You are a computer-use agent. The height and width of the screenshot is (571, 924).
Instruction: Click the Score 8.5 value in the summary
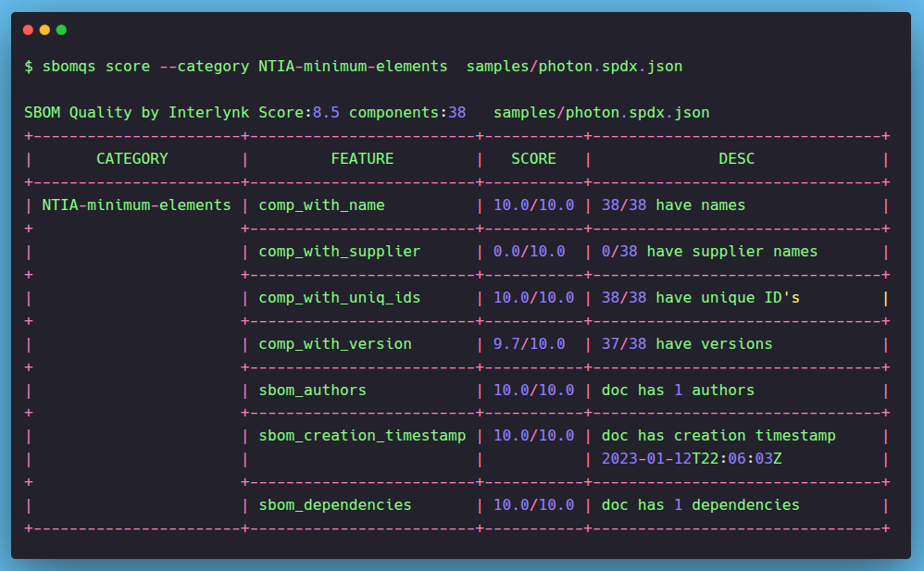[325, 113]
